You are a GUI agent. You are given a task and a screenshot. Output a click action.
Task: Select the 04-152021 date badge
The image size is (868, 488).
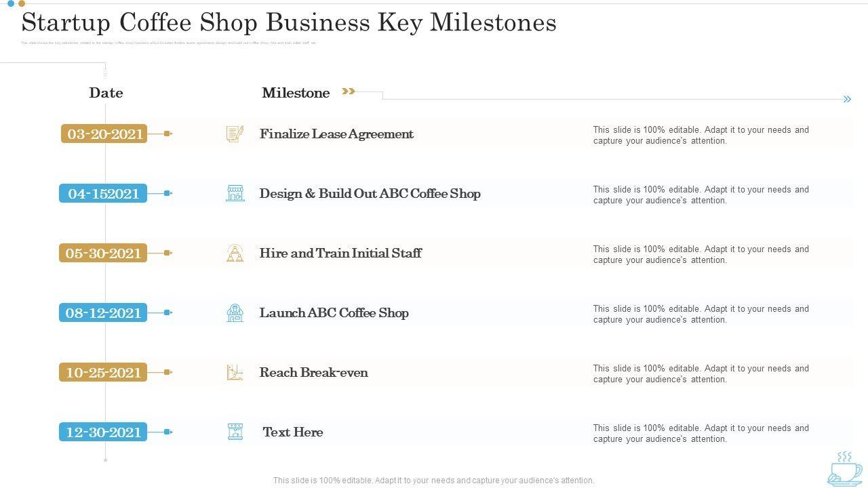pyautogui.click(x=103, y=193)
